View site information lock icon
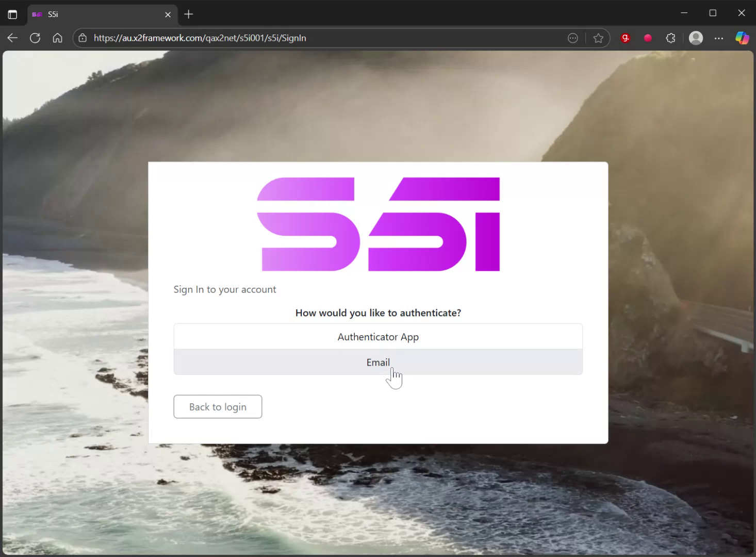 pyautogui.click(x=83, y=38)
